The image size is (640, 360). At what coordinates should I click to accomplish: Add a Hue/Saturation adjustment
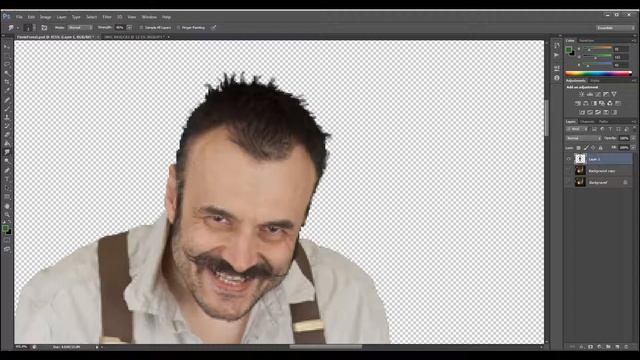[x=578, y=103]
